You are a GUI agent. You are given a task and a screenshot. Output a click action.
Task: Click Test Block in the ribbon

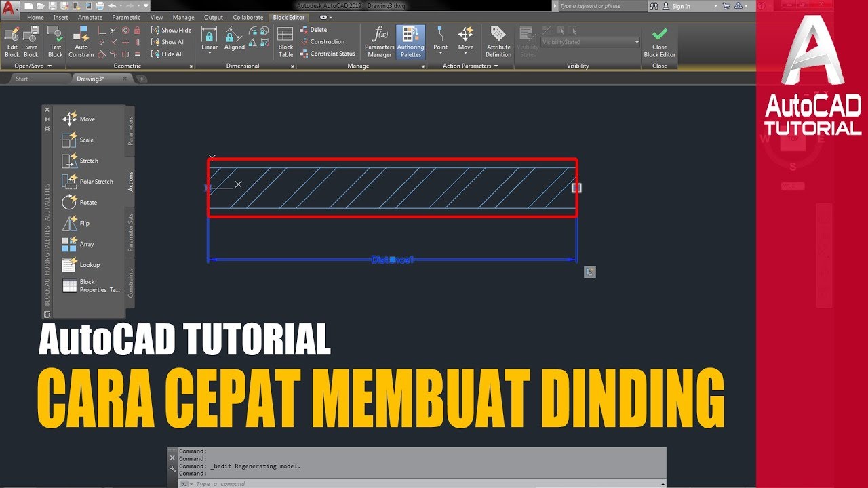56,42
